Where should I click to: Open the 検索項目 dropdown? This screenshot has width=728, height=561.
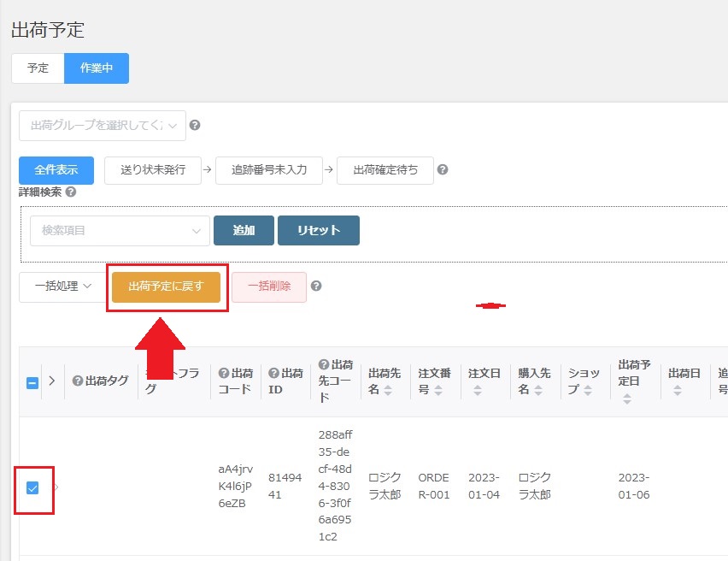click(x=120, y=230)
